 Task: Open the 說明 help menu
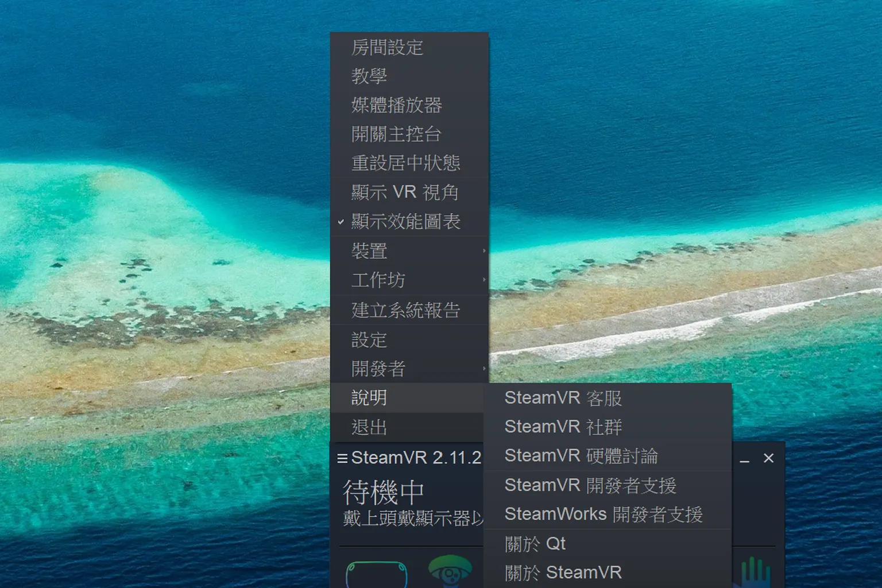pos(367,397)
